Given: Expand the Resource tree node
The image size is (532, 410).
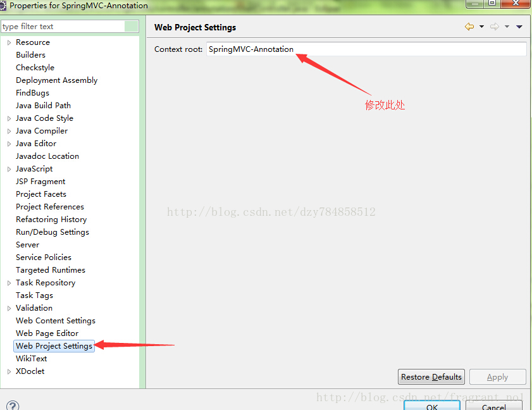Looking at the screenshot, I should click(x=9, y=42).
